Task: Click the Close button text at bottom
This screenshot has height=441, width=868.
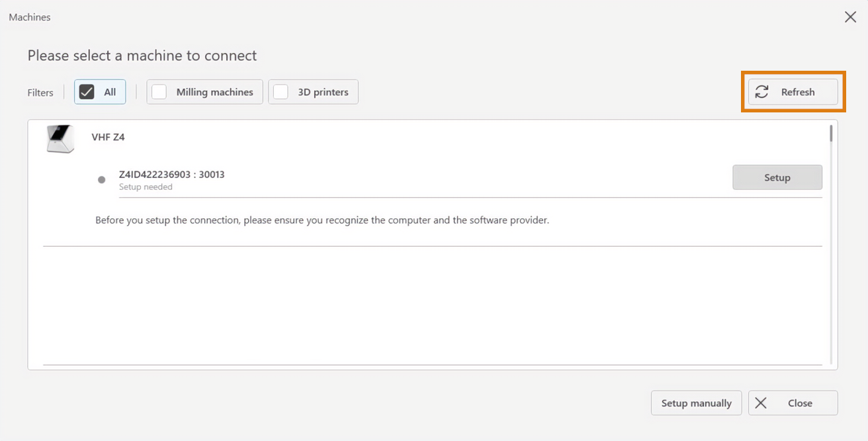Action: tap(800, 403)
